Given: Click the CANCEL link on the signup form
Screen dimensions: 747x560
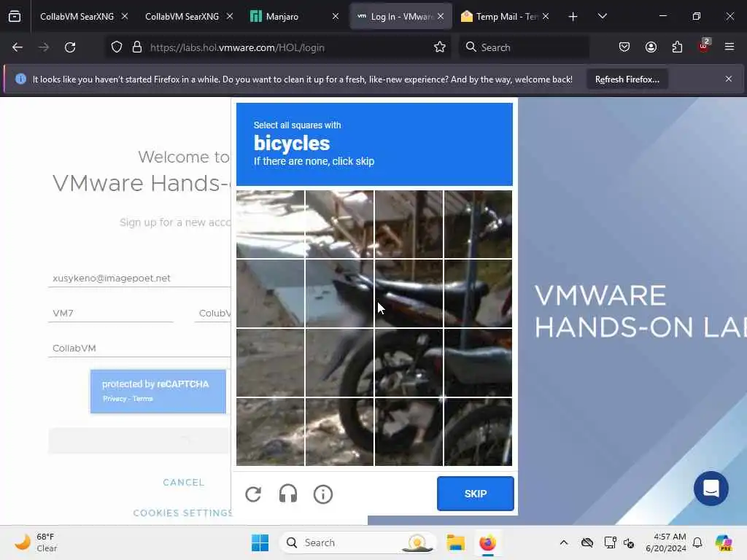Looking at the screenshot, I should tap(183, 483).
